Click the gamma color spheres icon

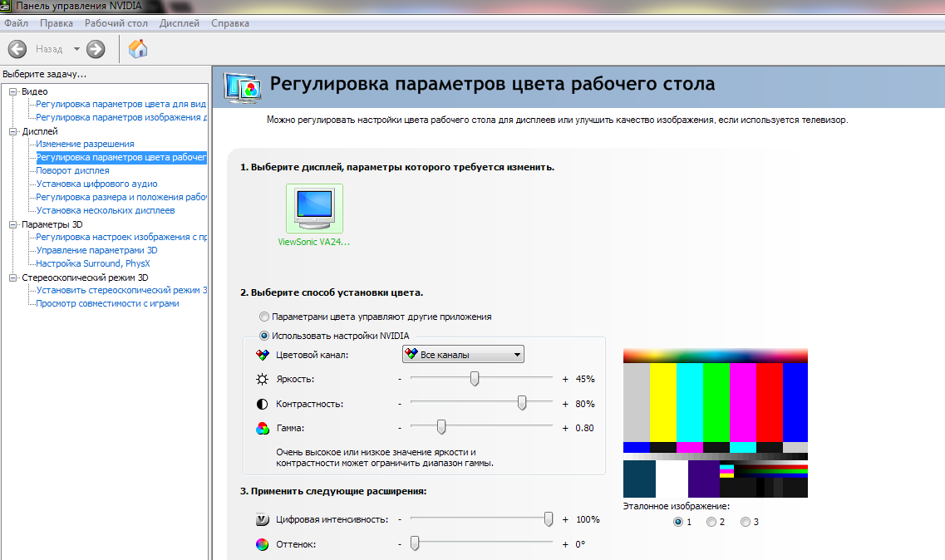click(262, 429)
